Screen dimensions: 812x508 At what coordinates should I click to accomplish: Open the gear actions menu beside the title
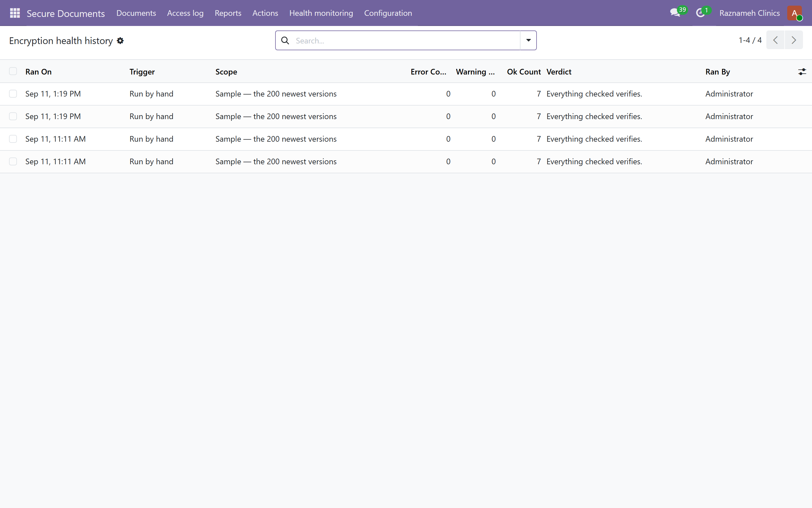coord(120,41)
